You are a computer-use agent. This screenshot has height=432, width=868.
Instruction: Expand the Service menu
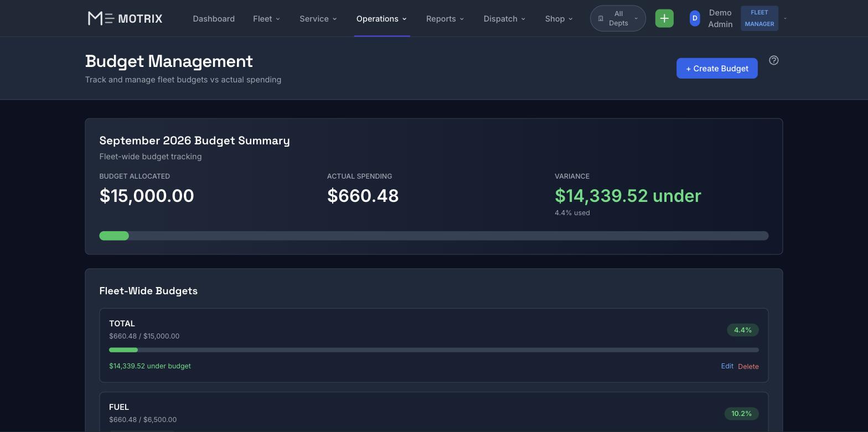point(318,18)
